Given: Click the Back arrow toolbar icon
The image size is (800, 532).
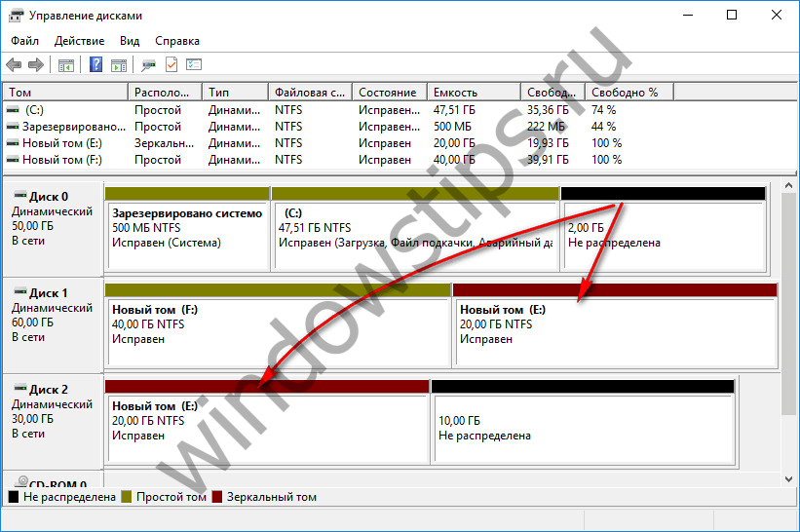Looking at the screenshot, I should point(14,65).
